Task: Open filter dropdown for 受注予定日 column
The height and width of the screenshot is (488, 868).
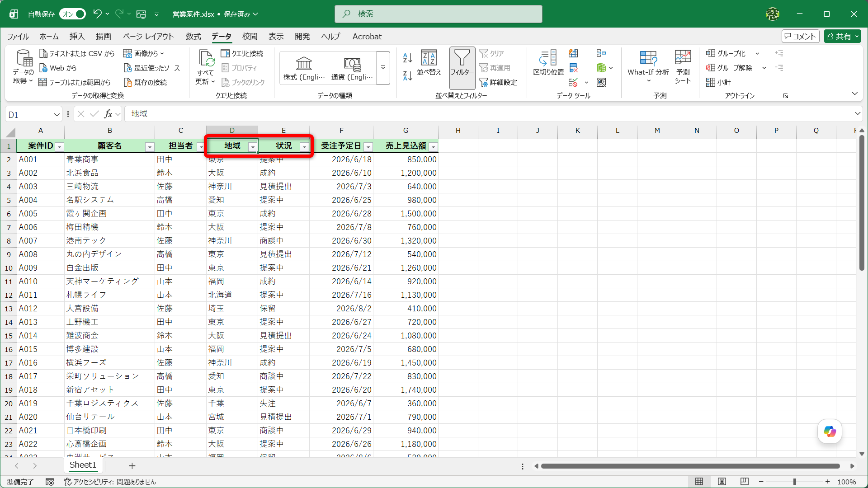Action: tap(368, 147)
